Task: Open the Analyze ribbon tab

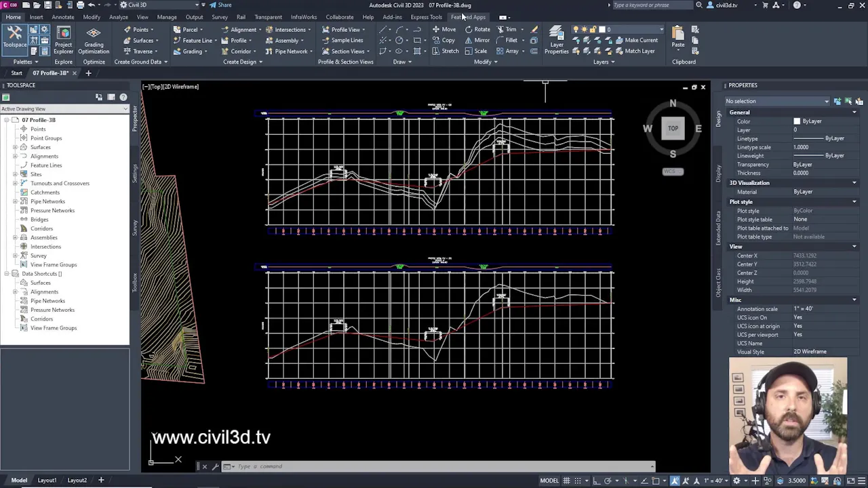Action: 119,17
